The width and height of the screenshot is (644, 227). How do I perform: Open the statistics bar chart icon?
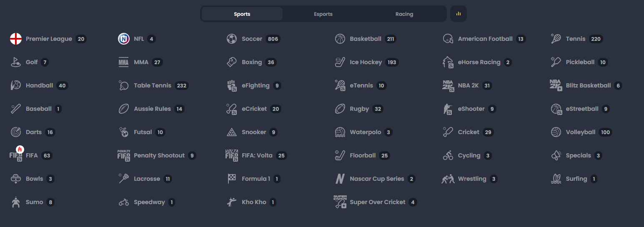459,14
